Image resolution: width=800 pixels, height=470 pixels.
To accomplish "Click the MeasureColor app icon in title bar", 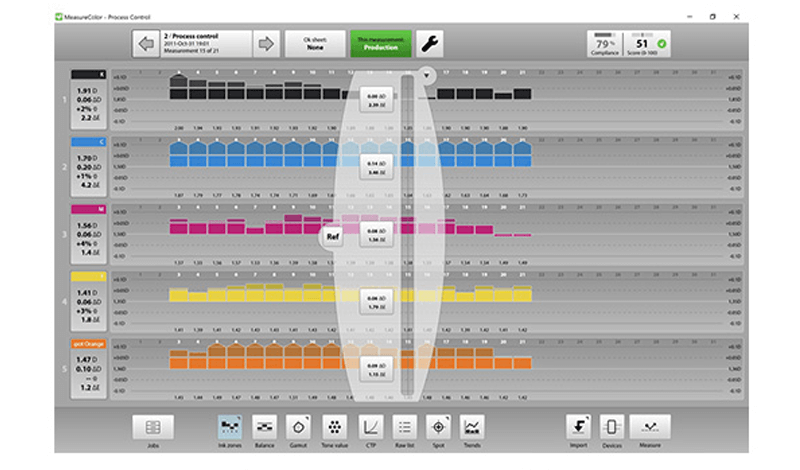I will pyautogui.click(x=59, y=17).
